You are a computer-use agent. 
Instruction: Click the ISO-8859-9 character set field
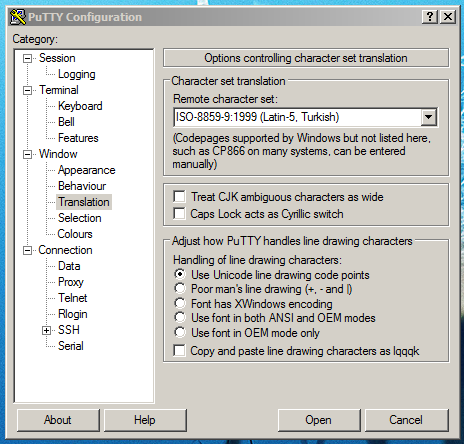(297, 117)
